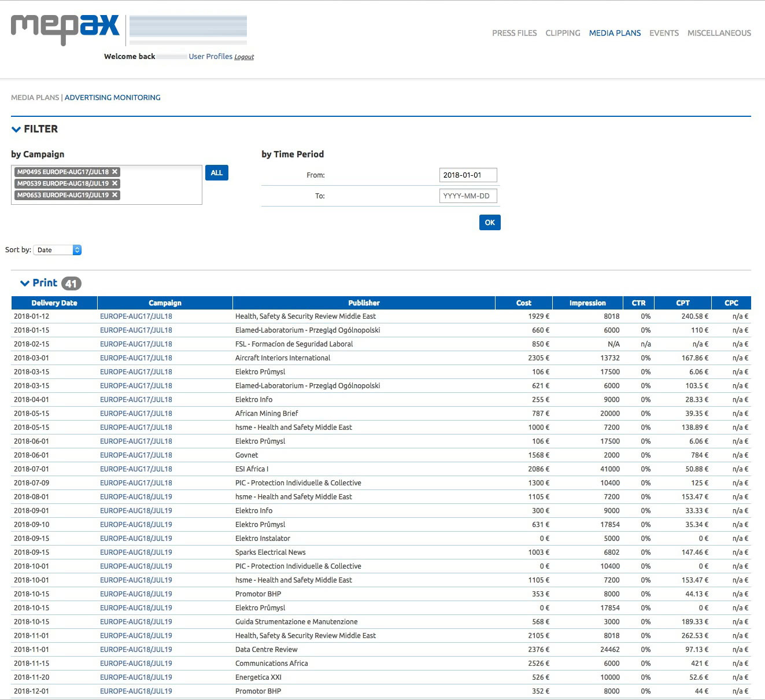Click the To date input field
Viewport: 765px width, 700px height.
pos(468,196)
